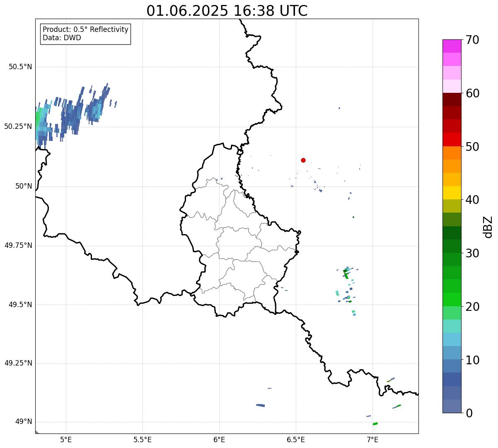The image size is (498, 448).
Task: Click the orange swatch just below 50 dBZ
Action: (452, 153)
